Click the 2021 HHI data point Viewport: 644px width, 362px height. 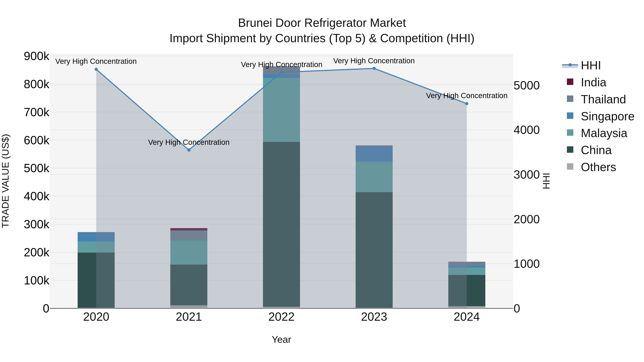click(x=189, y=150)
